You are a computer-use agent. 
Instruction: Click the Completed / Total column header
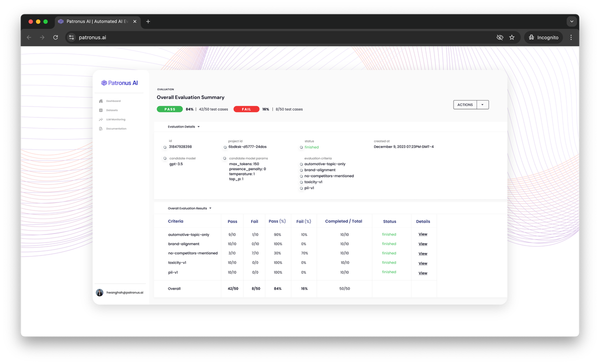[x=343, y=221]
